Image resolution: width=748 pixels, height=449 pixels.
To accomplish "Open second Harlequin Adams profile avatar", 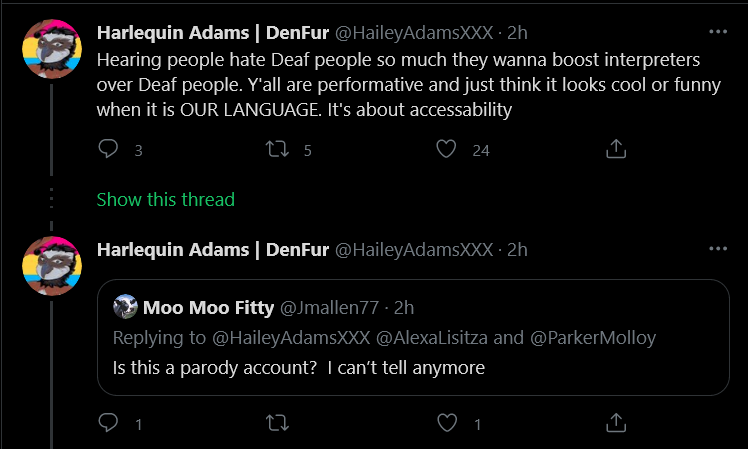I will [52, 266].
